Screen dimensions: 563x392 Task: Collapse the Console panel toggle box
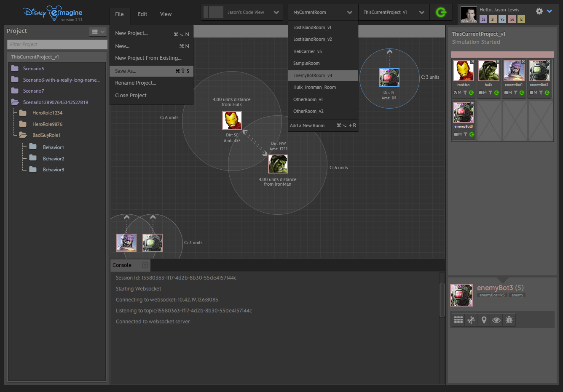(x=145, y=265)
